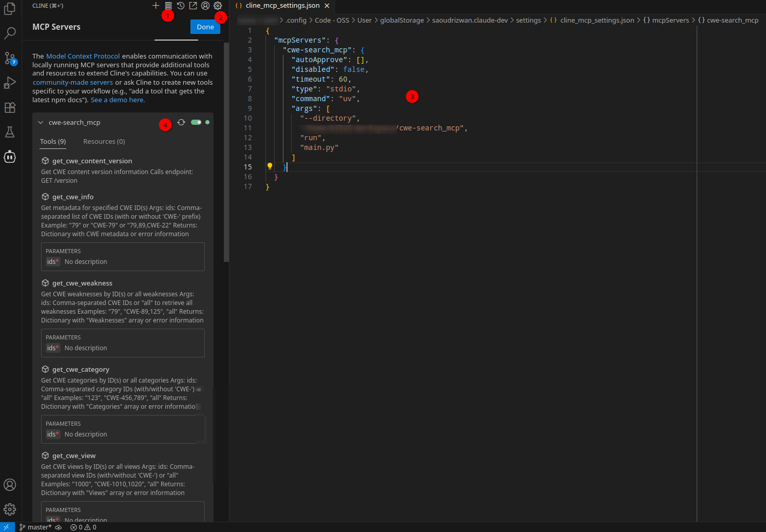
Task: Open the User breadcrumb dropdown
Action: pos(365,21)
